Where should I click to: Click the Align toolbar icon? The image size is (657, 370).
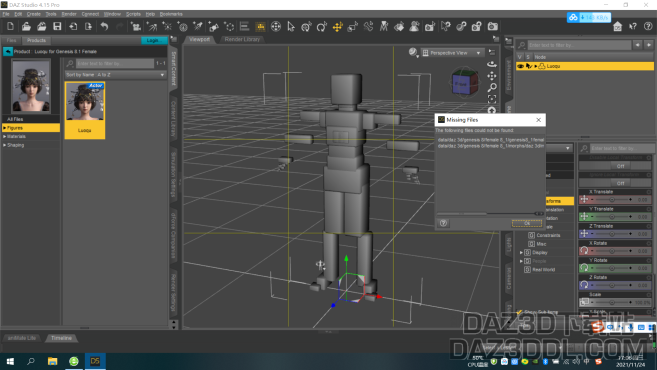244,27
